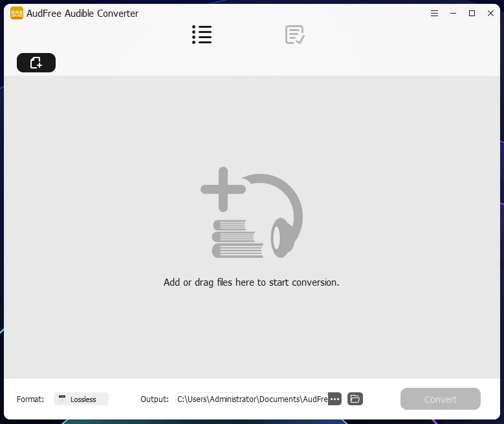The height and width of the screenshot is (424, 504).
Task: Open the Lossless format selector
Action: (81, 399)
